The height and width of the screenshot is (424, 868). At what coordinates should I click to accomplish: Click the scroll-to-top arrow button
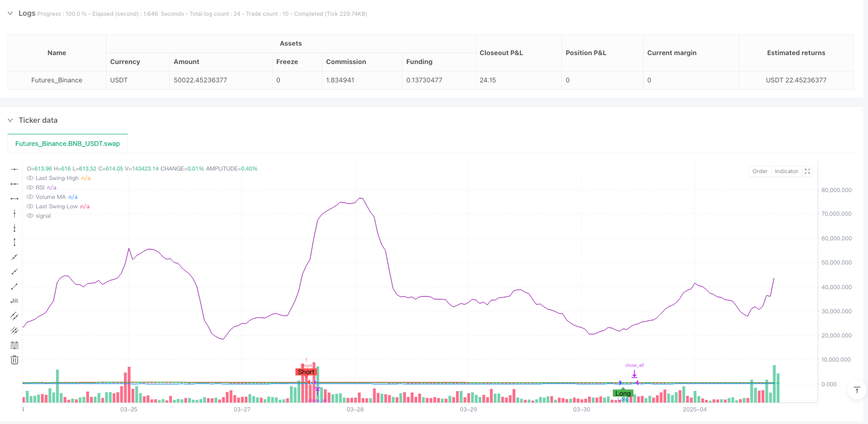tap(857, 390)
